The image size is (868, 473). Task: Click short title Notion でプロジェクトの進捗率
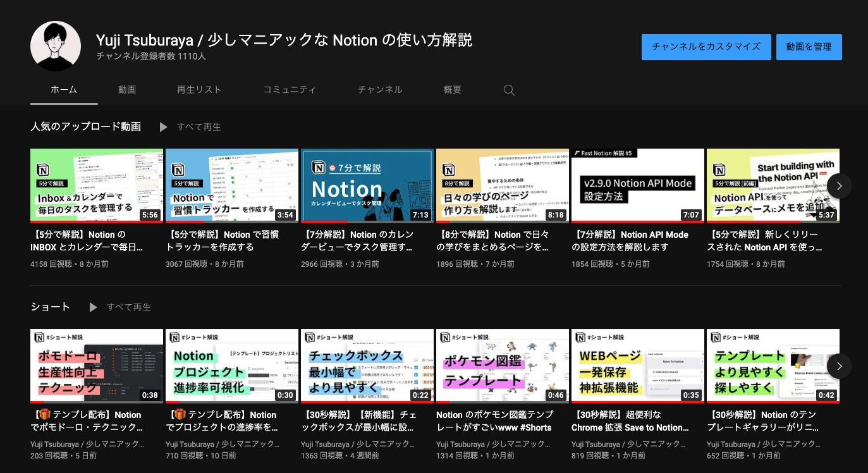click(222, 421)
